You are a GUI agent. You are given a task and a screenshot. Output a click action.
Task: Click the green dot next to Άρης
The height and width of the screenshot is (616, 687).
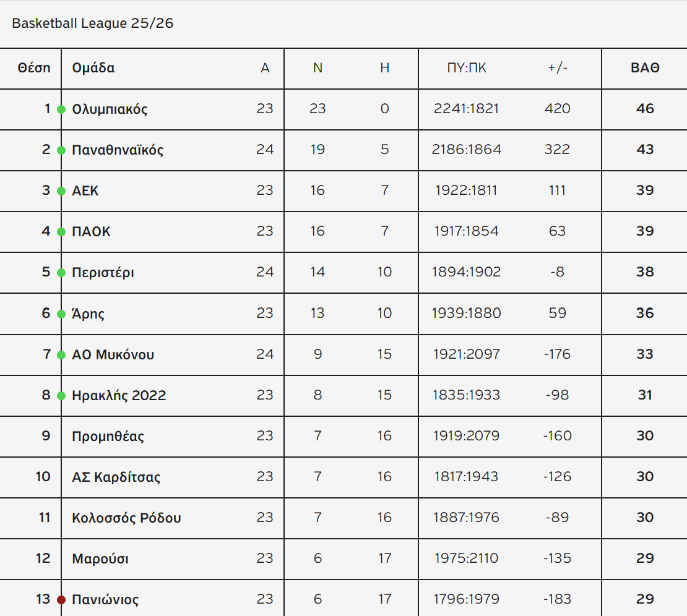click(61, 314)
